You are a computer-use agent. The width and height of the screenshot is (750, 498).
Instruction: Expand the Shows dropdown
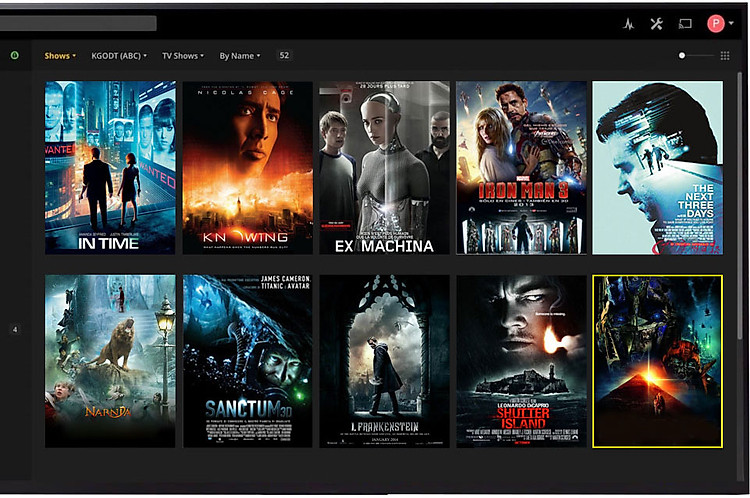60,56
